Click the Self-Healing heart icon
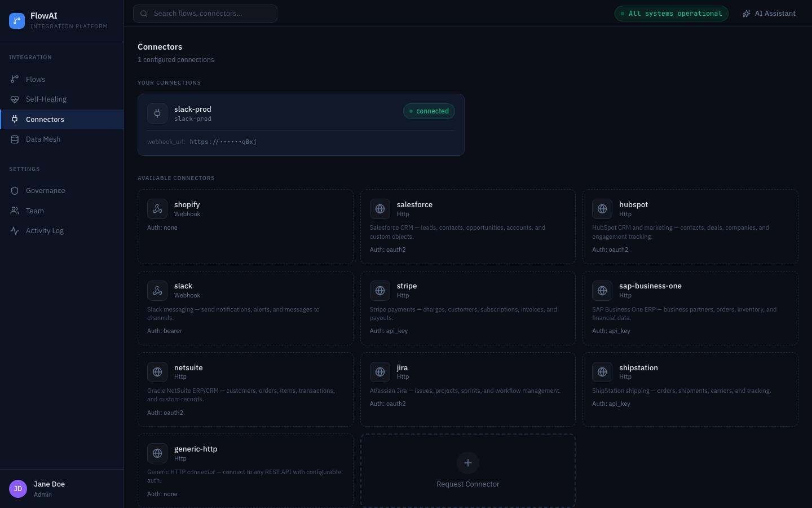 click(15, 99)
